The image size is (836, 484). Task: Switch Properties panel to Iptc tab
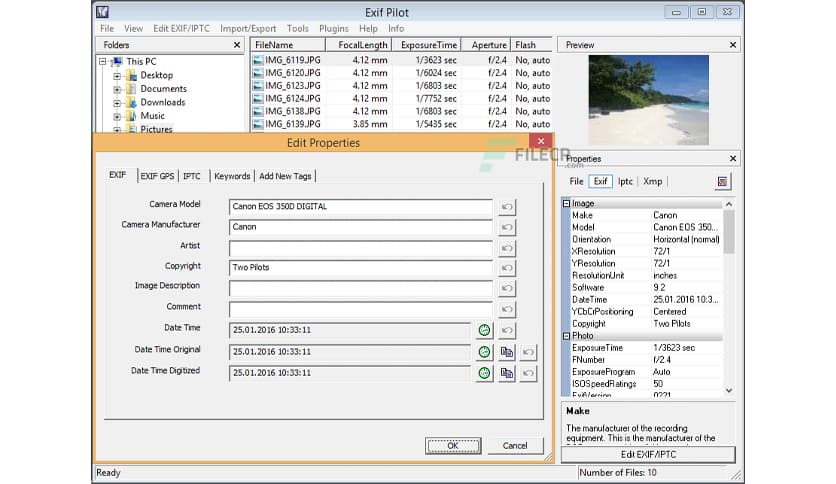[x=625, y=181]
